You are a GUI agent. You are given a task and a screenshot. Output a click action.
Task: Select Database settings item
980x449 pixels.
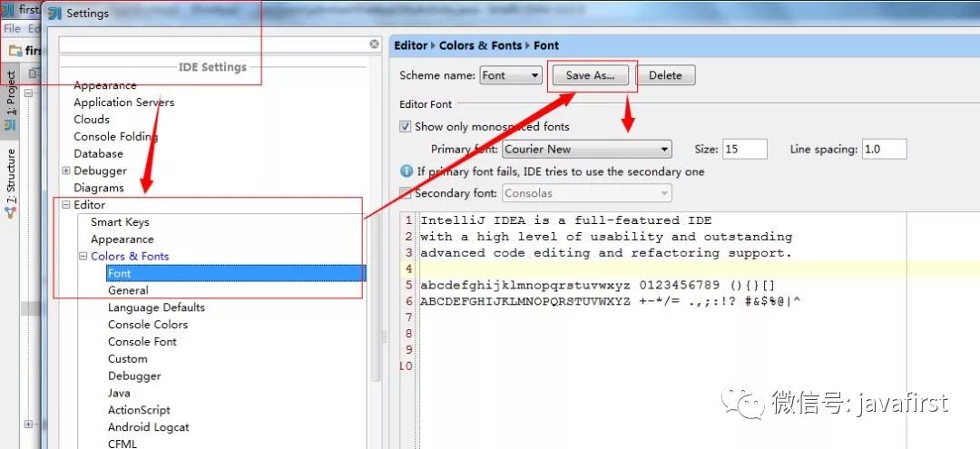coord(98,153)
